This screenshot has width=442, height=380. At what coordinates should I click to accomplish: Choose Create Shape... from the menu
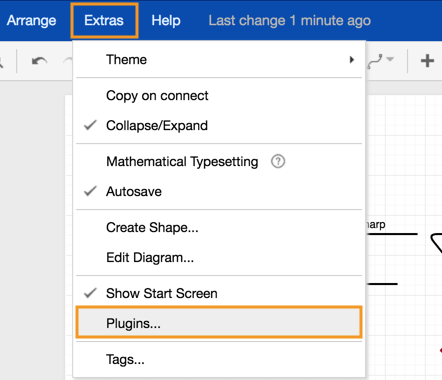click(x=219, y=228)
